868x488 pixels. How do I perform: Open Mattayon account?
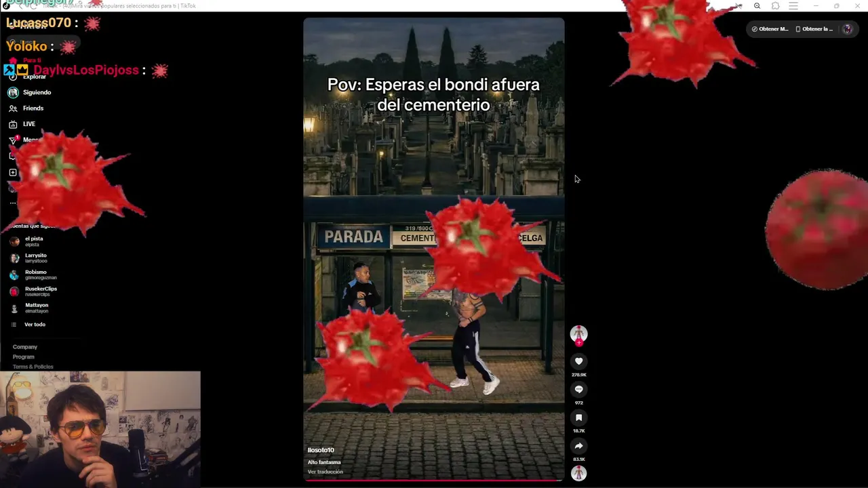[x=37, y=308]
